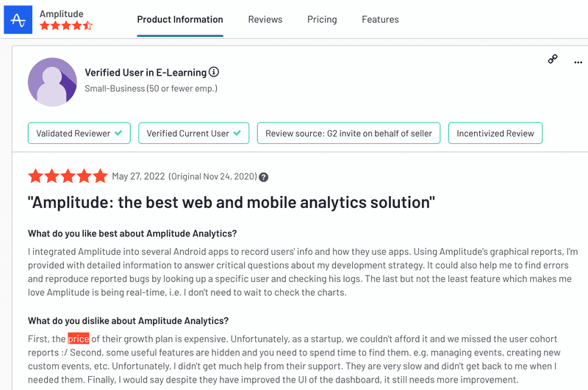This screenshot has height=390, width=588.
Task: Click the Amplitude product name
Action: click(x=61, y=13)
